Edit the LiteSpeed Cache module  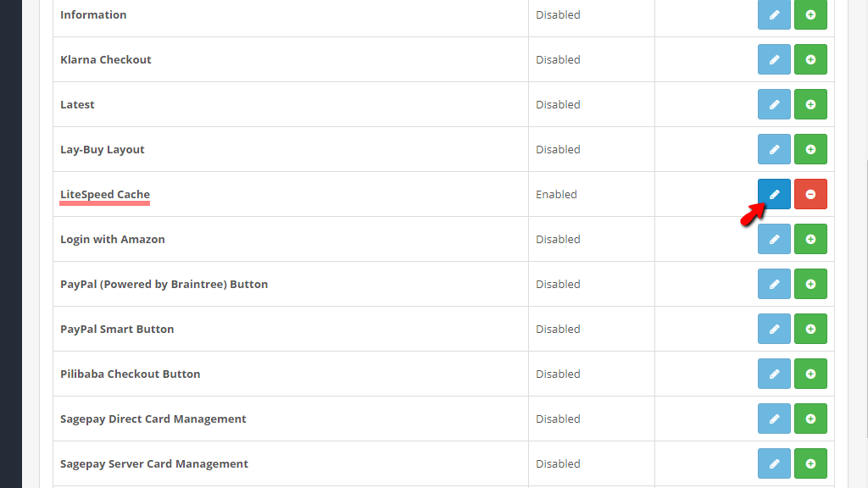[774, 194]
